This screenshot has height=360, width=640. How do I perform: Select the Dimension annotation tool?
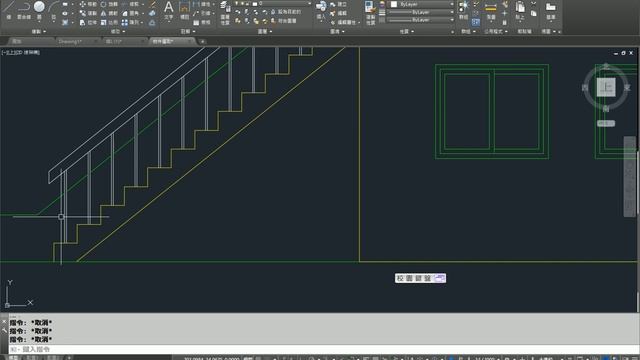pos(184,10)
